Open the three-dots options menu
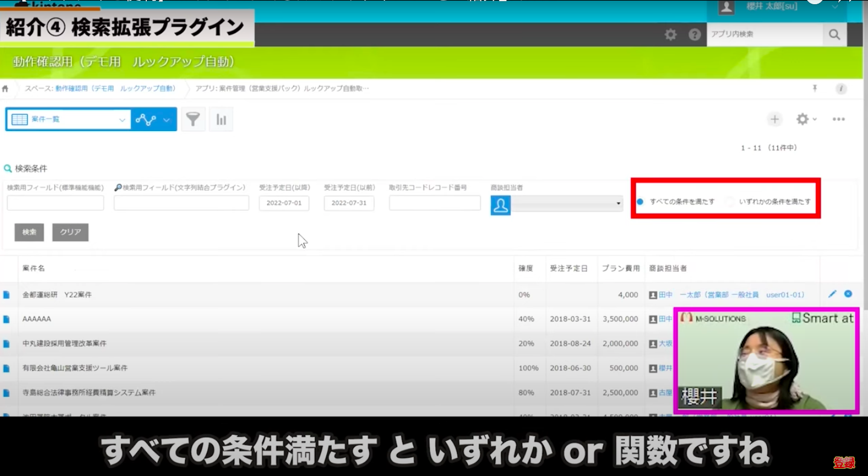 tap(838, 120)
